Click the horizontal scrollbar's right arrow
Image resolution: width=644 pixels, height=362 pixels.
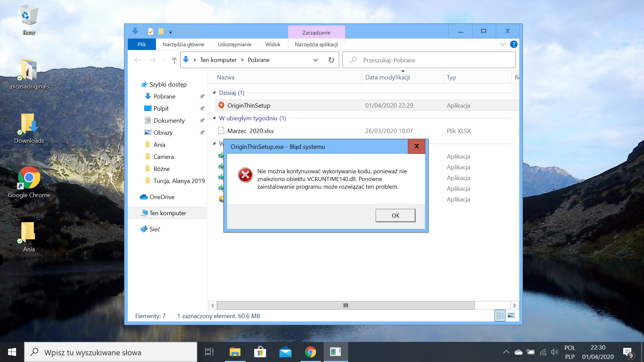[514, 305]
